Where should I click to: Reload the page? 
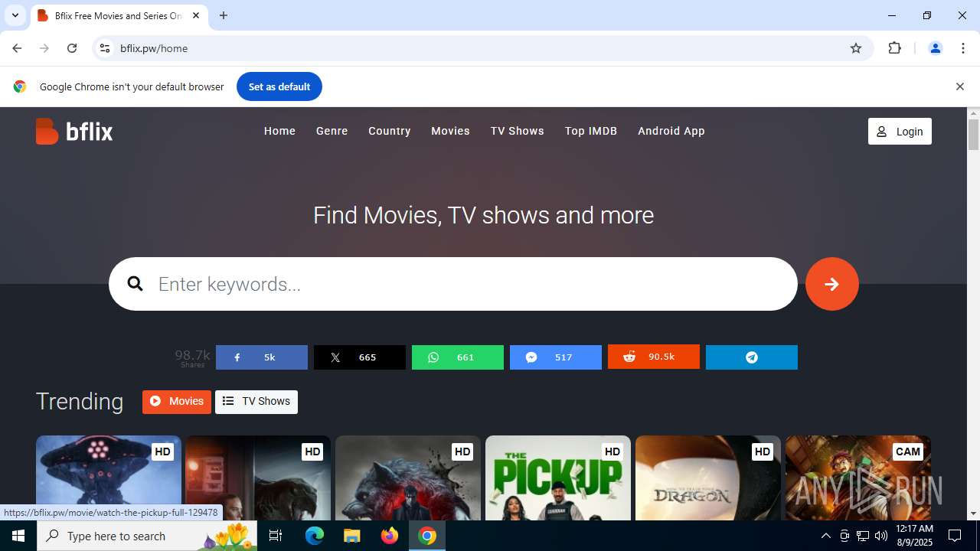tap(72, 48)
